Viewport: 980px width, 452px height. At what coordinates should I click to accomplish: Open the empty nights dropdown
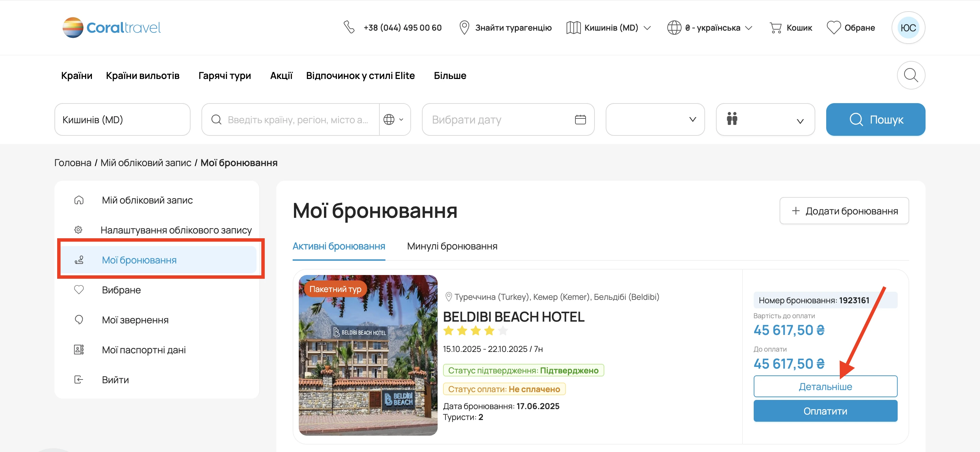(x=655, y=119)
